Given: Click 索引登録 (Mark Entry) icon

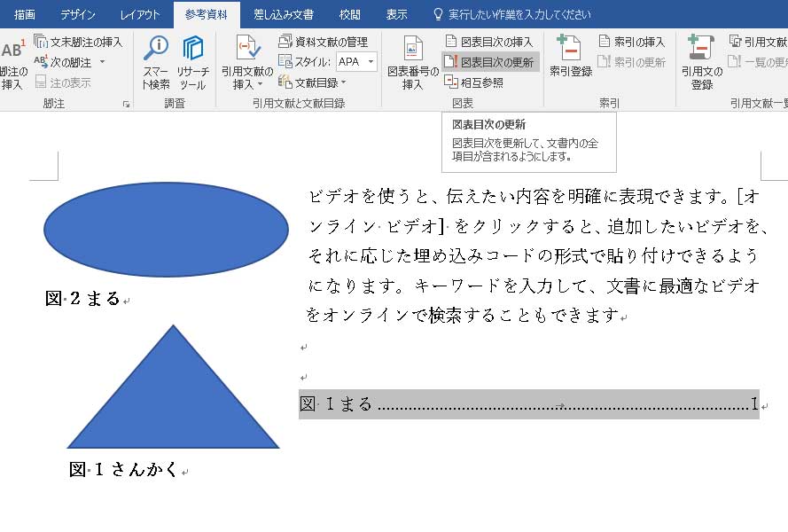Looking at the screenshot, I should [x=570, y=58].
